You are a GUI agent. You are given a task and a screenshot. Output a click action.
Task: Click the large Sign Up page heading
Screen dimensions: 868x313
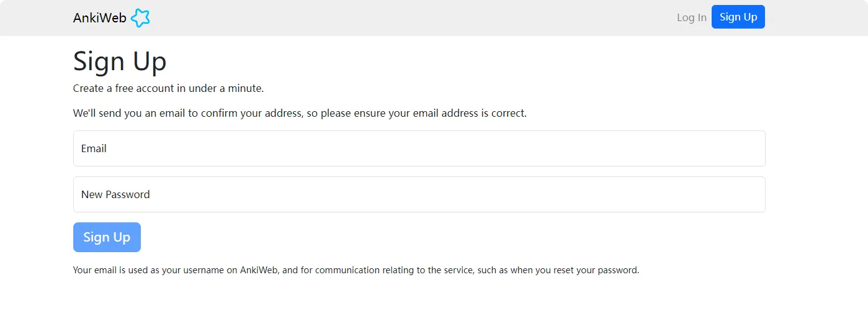120,61
